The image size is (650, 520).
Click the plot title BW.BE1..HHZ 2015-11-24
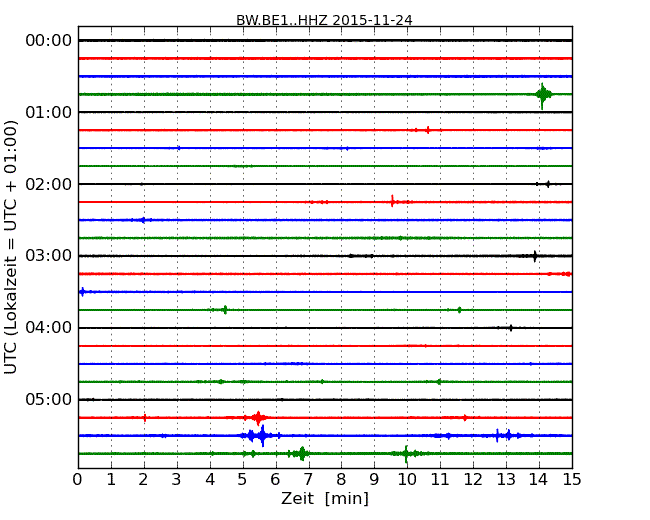click(x=324, y=20)
